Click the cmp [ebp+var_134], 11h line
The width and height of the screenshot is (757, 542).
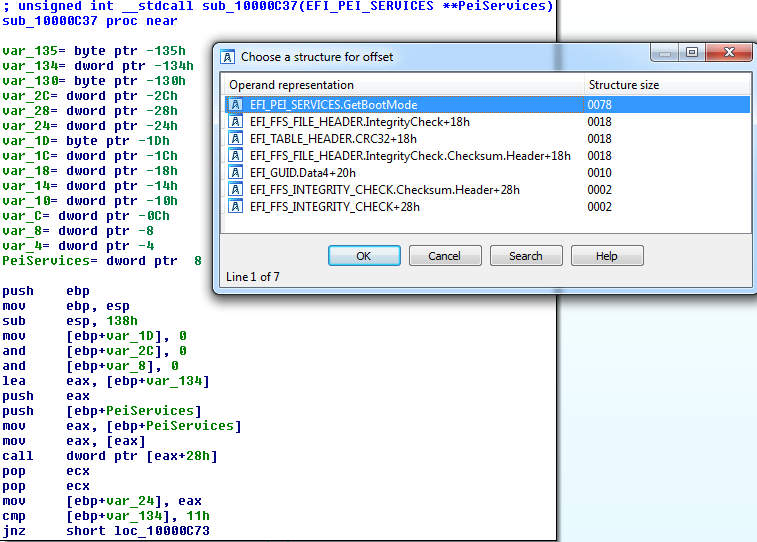(106, 516)
